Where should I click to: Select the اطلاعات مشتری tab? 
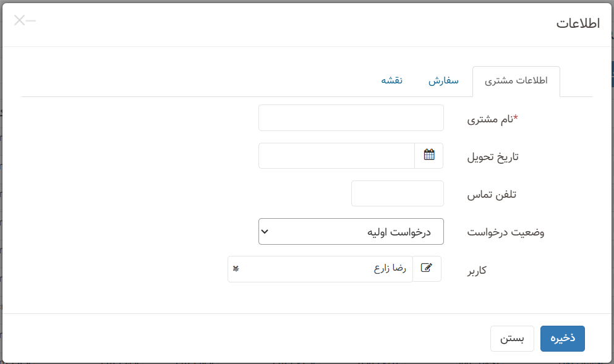[516, 80]
